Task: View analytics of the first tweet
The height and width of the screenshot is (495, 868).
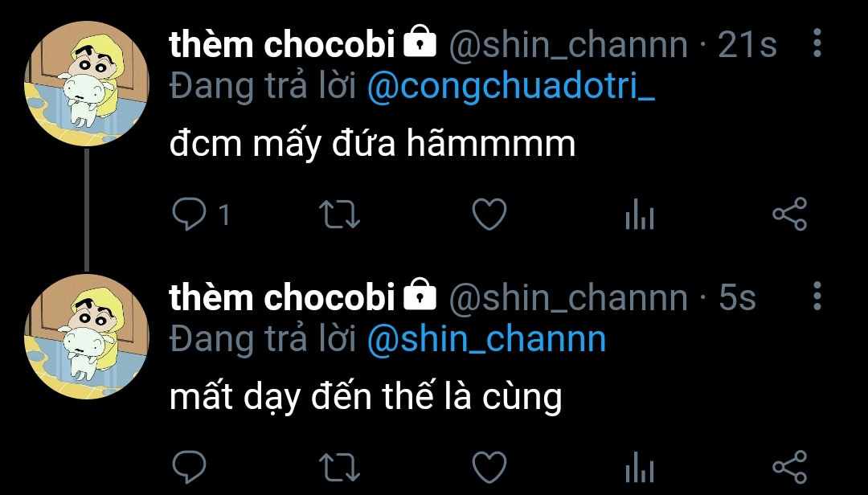Action: pos(640,215)
